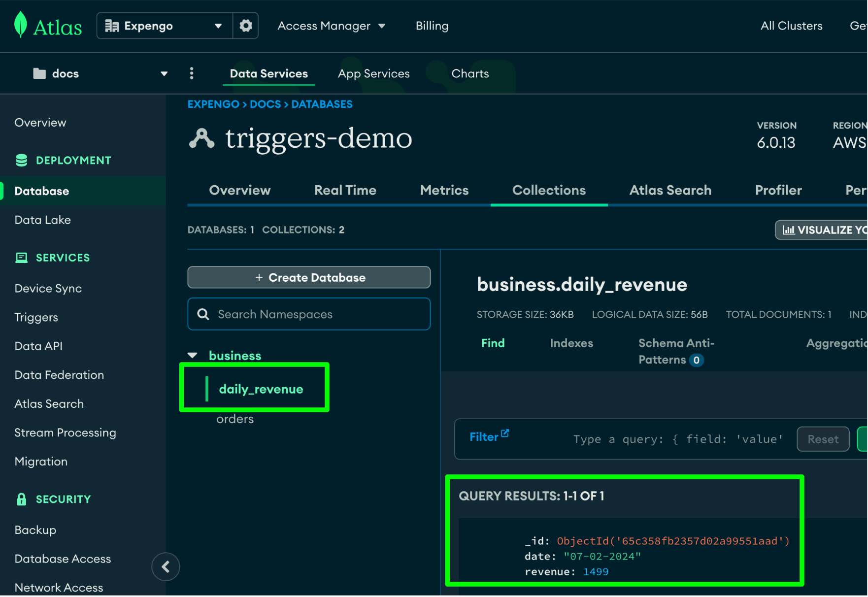868x597 pixels.
Task: Open the Real Time tab
Action: tap(345, 191)
